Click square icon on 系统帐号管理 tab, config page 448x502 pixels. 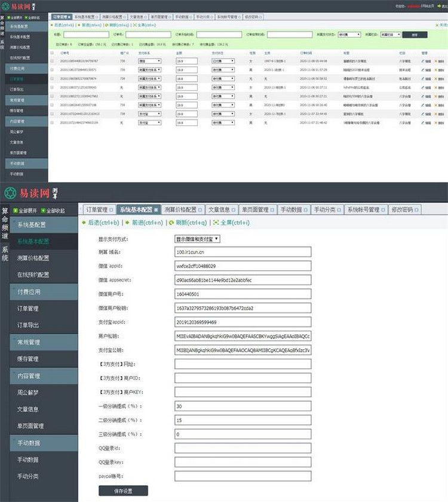click(x=383, y=210)
